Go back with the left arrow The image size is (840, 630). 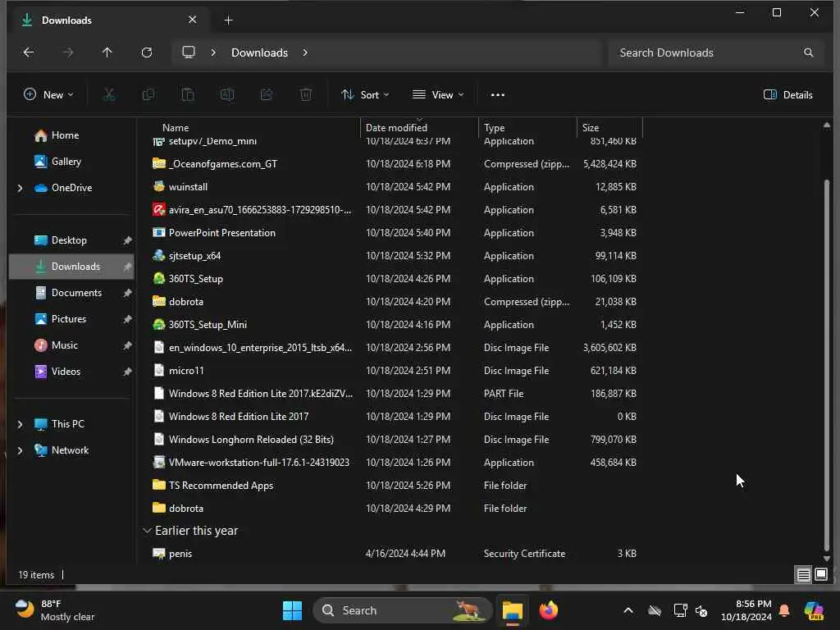tap(29, 52)
